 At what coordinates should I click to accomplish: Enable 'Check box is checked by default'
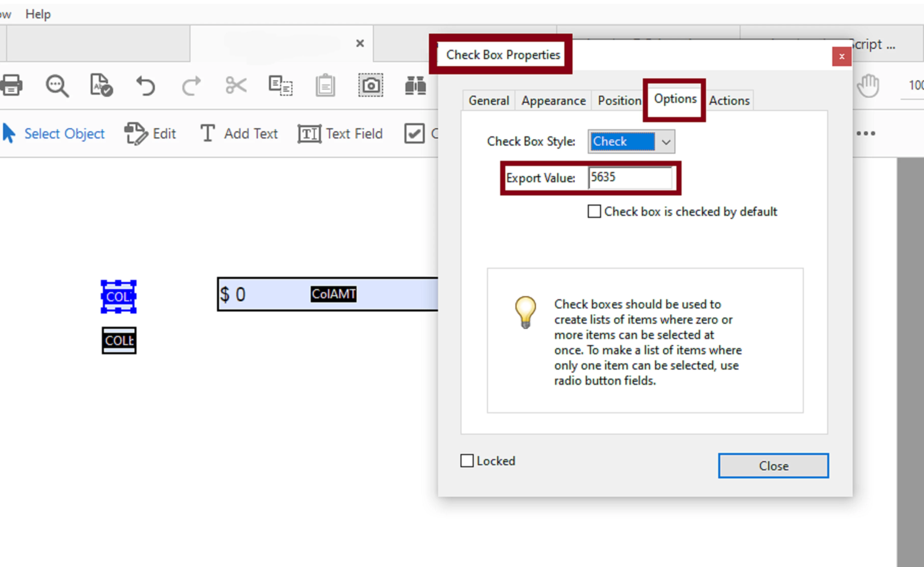click(x=594, y=211)
